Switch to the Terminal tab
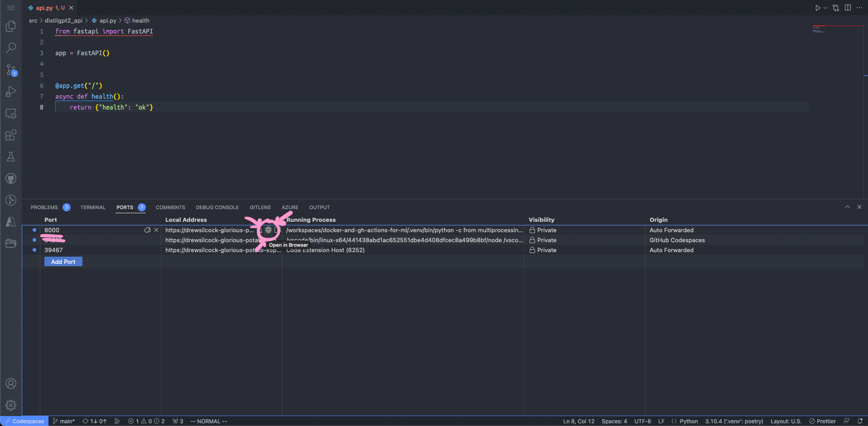This screenshot has width=868, height=426. [93, 207]
